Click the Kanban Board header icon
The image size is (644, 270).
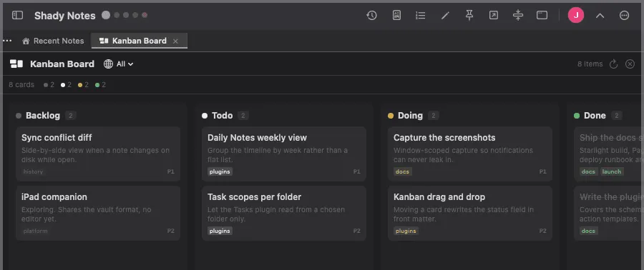coord(16,64)
